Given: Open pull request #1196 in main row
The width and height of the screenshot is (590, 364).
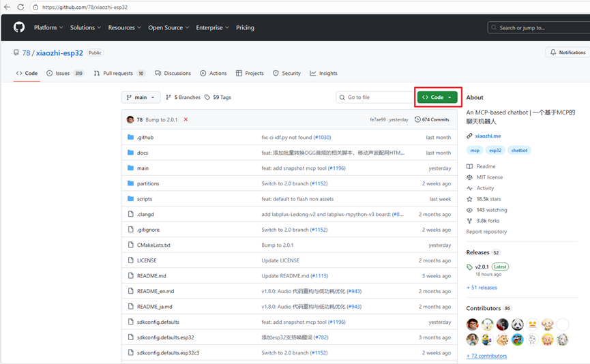Looking at the screenshot, I should click(337, 168).
